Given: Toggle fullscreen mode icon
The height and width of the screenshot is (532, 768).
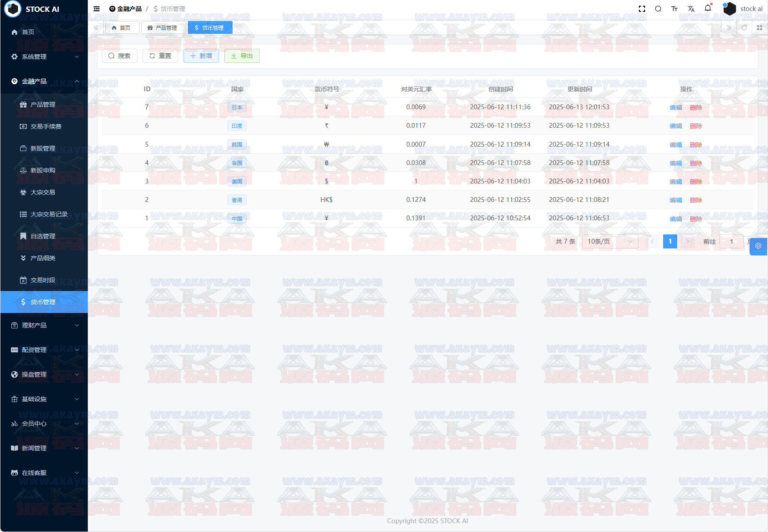Looking at the screenshot, I should coord(642,9).
